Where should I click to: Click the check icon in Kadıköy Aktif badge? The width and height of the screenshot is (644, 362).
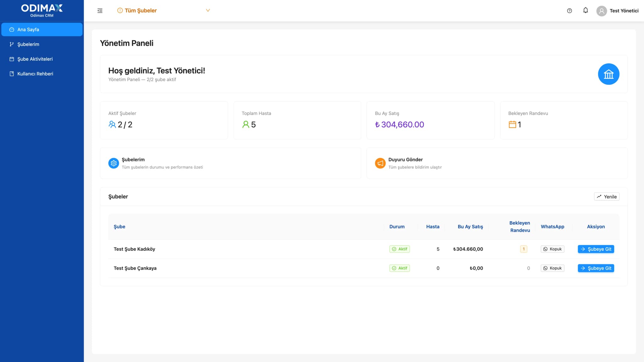tap(394, 249)
